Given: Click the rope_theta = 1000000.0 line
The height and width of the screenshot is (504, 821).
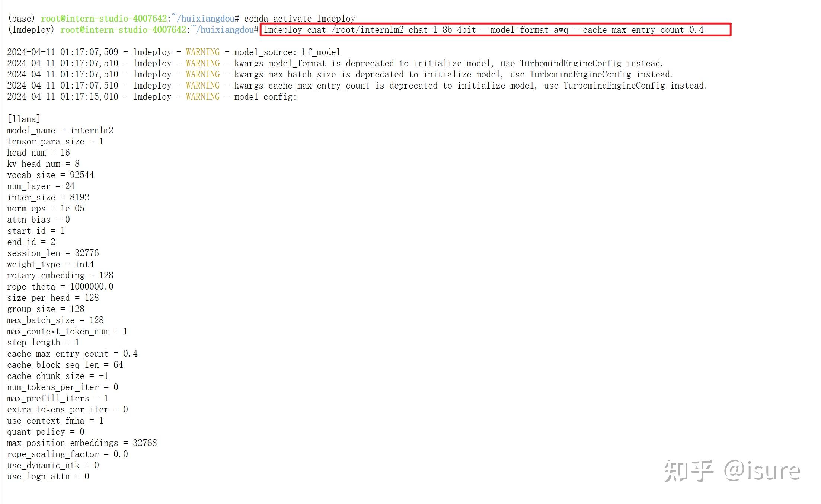Looking at the screenshot, I should click(x=60, y=287).
